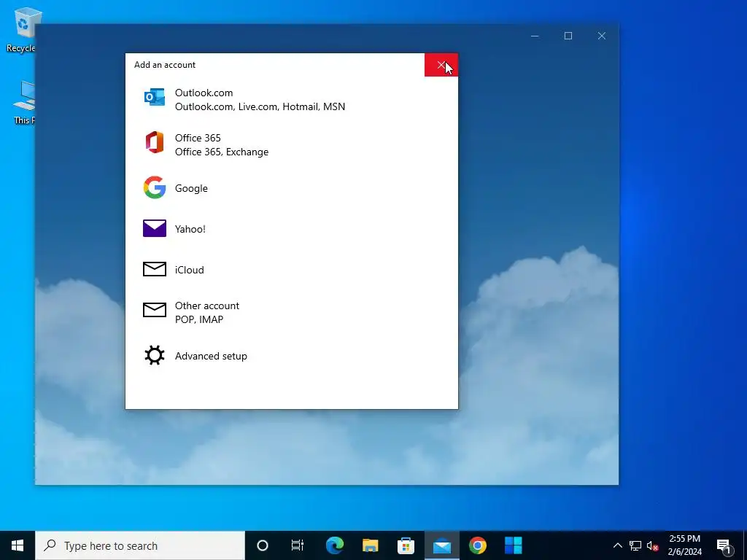Pick the Google logo icon
This screenshot has width=747, height=560.
tap(155, 187)
